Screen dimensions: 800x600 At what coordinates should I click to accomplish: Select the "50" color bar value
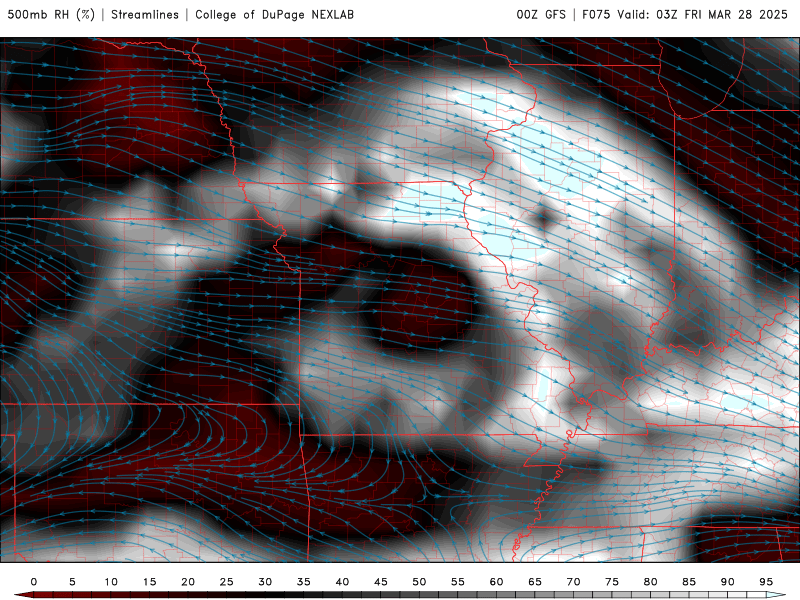point(419,582)
